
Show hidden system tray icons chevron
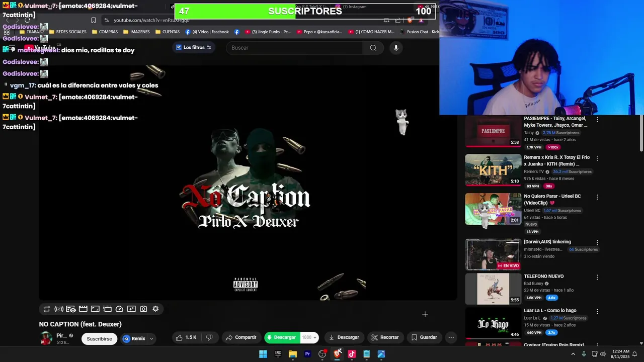point(573,354)
